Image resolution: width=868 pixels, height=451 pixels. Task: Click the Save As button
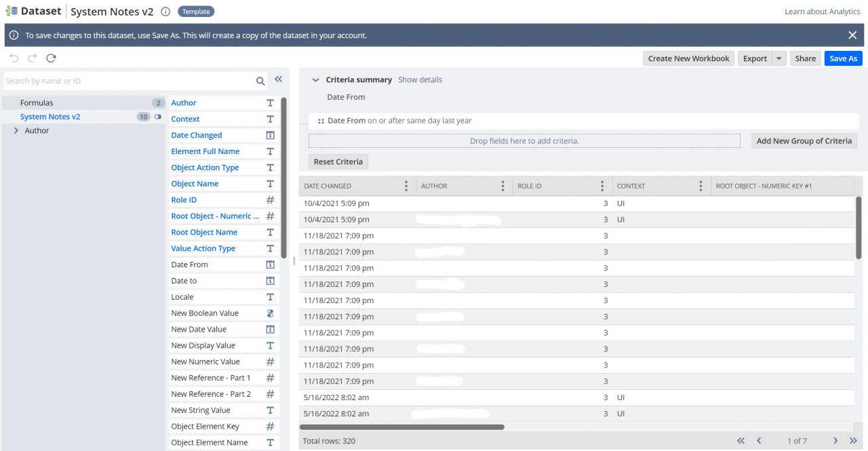coord(843,58)
